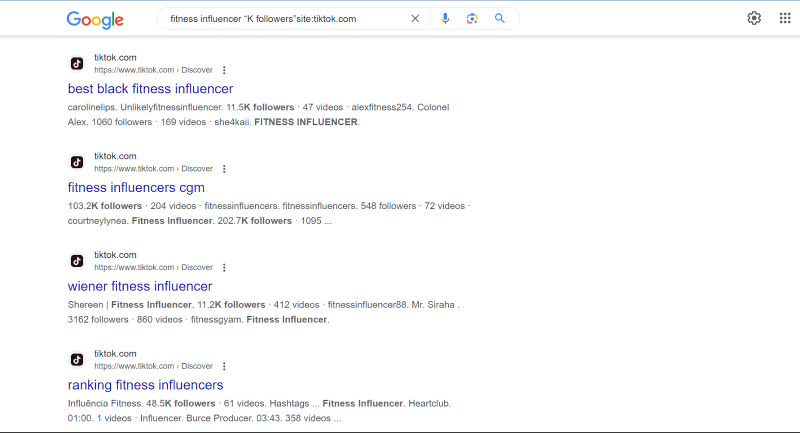800x433 pixels.
Task: Click TikTok favicon of first result
Action: 77,64
